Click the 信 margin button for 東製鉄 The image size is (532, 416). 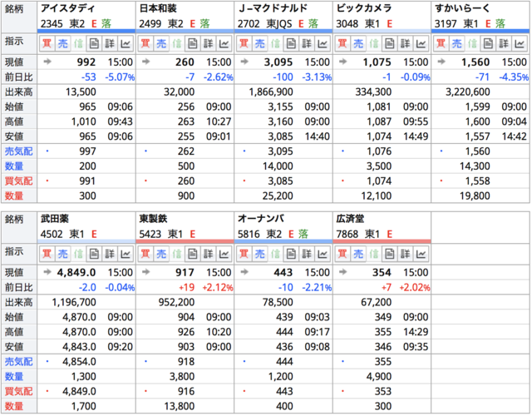[x=176, y=252]
